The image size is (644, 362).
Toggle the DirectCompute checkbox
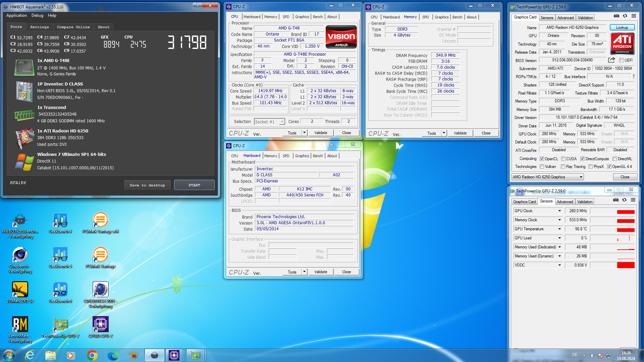[x=583, y=159]
